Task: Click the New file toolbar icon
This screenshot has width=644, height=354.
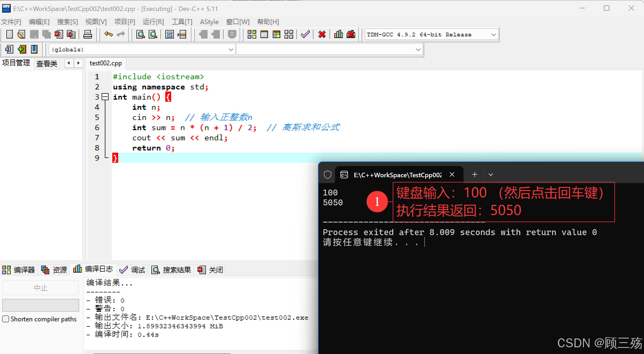Action: [x=9, y=34]
